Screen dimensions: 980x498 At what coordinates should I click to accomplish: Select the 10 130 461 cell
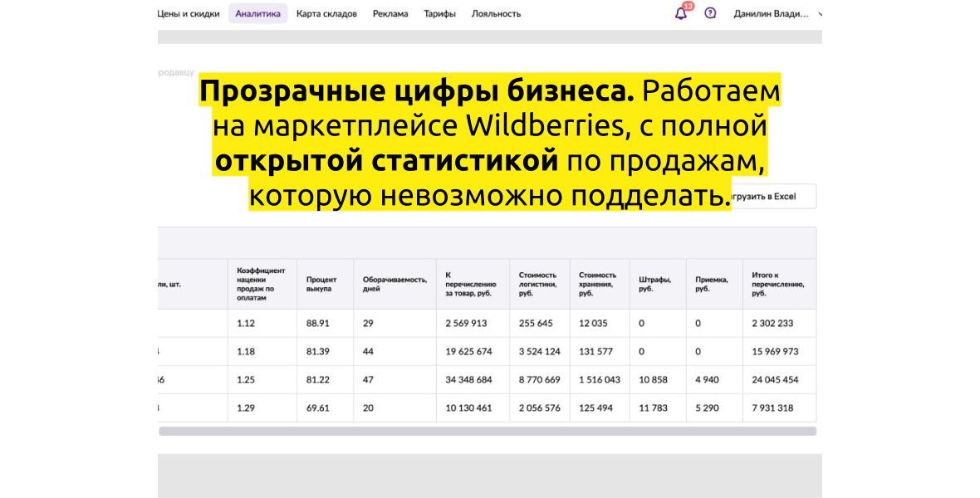(473, 408)
